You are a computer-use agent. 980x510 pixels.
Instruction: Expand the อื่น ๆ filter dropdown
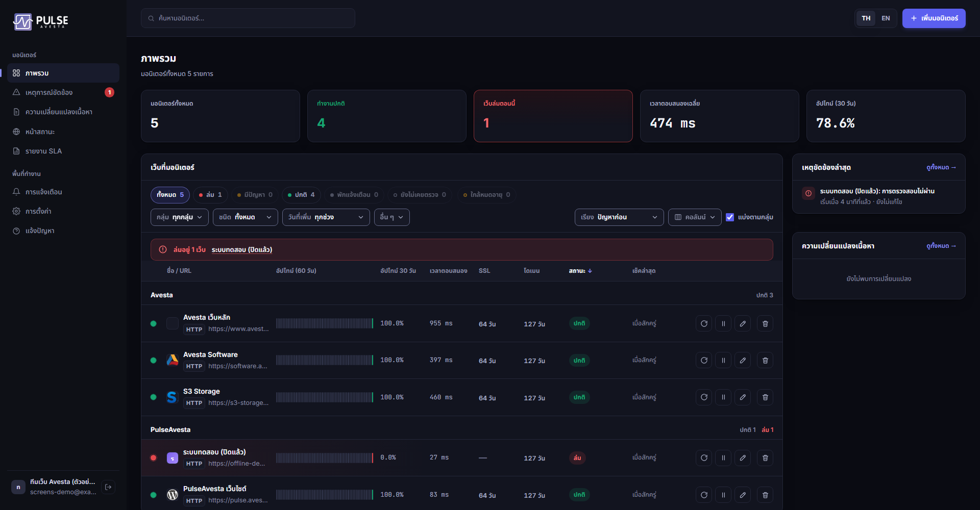[x=392, y=217]
